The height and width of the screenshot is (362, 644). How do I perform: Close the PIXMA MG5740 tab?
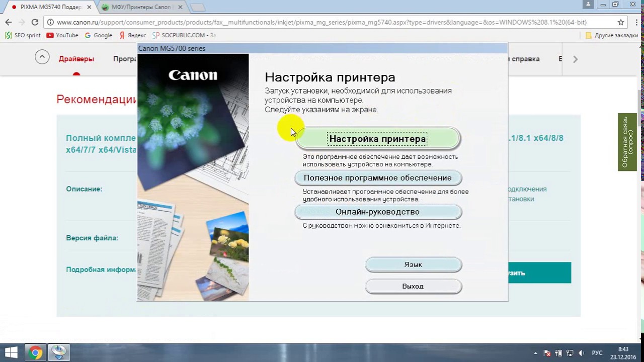pos(89,7)
